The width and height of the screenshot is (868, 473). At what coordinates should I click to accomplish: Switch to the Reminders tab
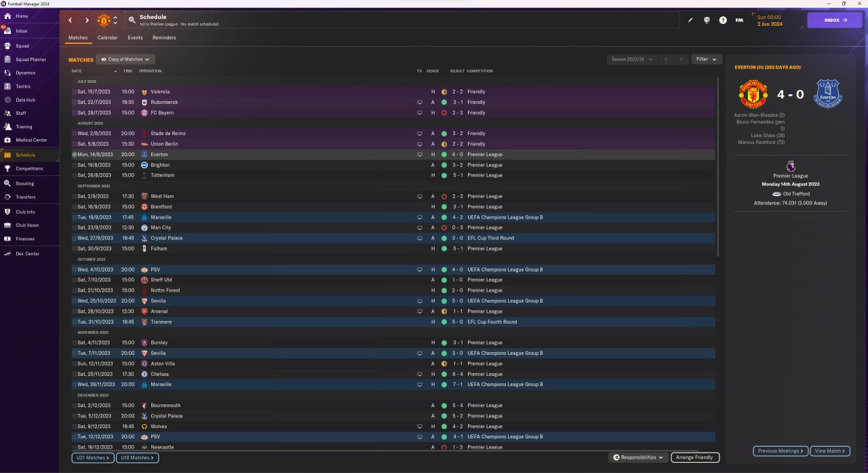[164, 38]
